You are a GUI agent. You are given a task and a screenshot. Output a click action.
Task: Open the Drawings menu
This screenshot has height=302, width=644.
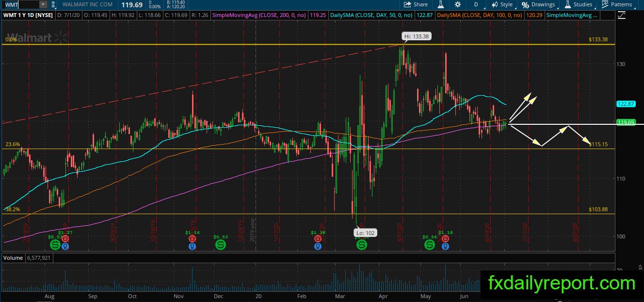point(539,4)
